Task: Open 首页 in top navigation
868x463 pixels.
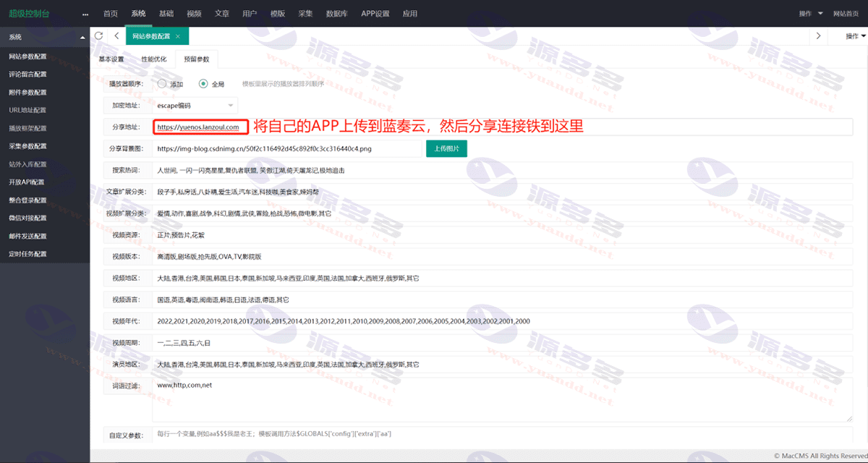Action: coord(110,14)
